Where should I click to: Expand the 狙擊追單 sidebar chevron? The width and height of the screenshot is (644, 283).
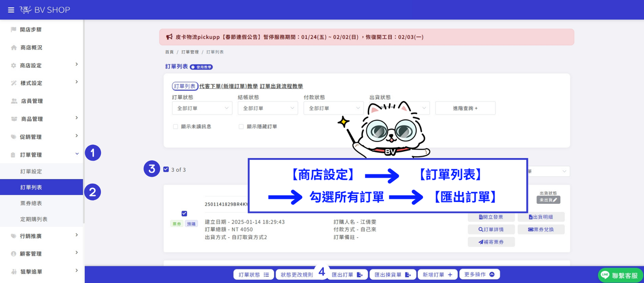click(x=76, y=271)
